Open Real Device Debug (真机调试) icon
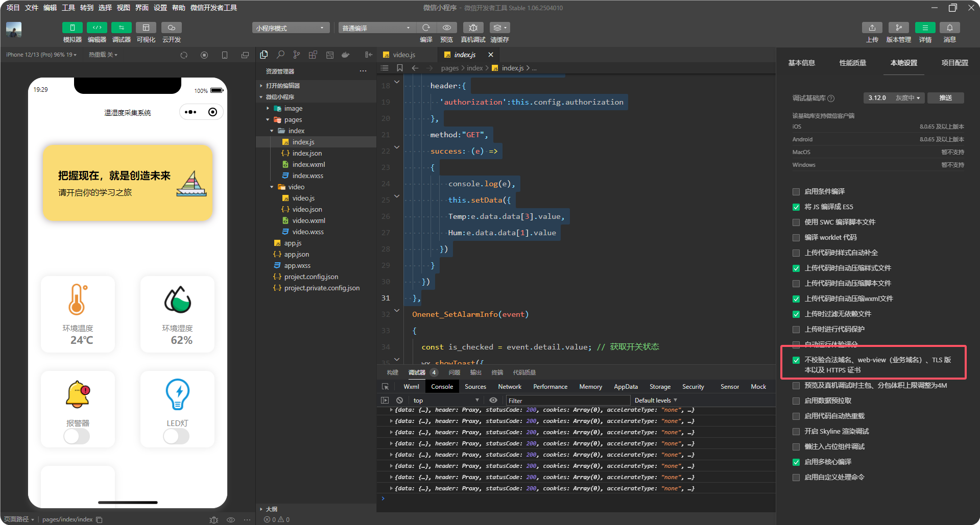The height and width of the screenshot is (525, 980). (473, 28)
